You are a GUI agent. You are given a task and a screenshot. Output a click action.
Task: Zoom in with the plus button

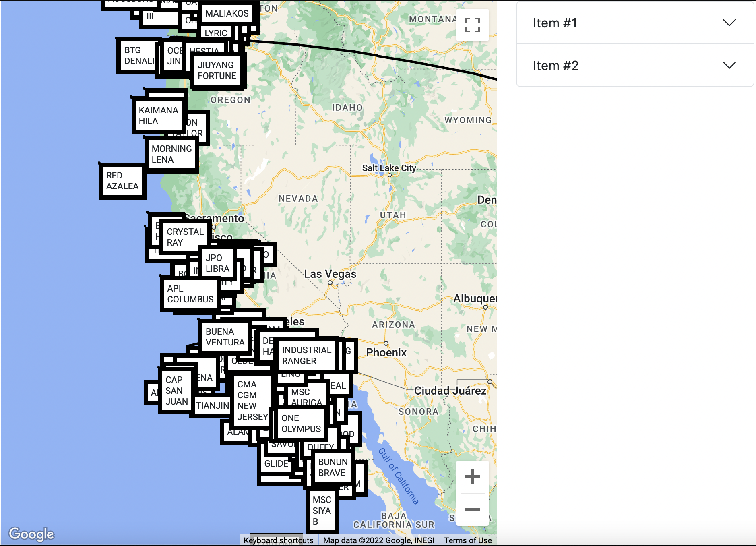click(x=473, y=477)
